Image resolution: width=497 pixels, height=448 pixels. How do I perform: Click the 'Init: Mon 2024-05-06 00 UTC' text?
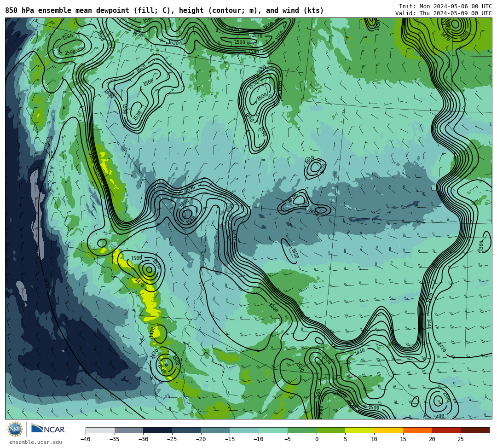pos(445,6)
